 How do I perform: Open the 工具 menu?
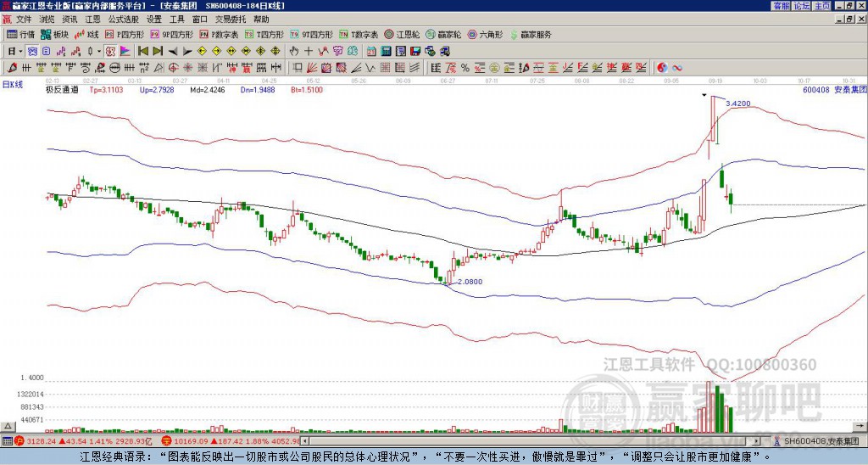coord(176,20)
